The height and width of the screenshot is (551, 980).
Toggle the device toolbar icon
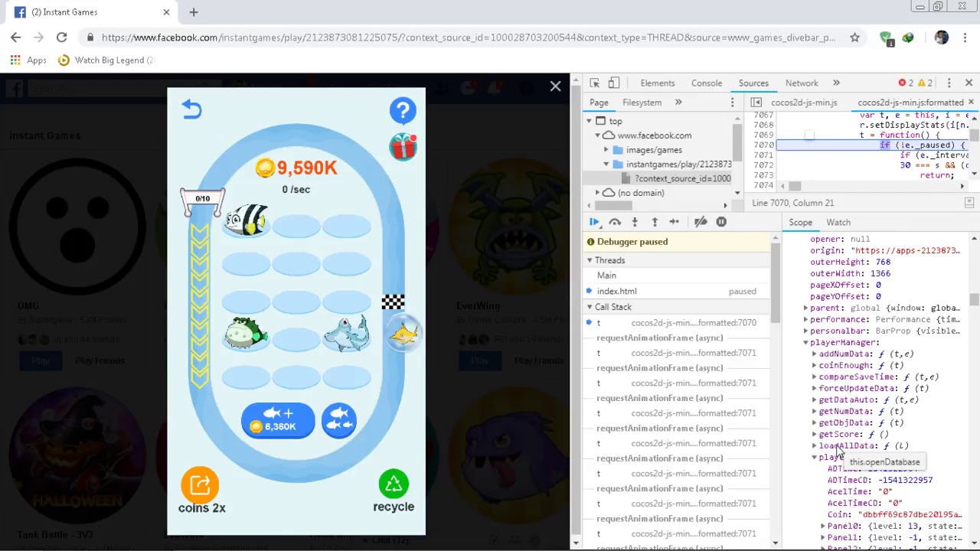pyautogui.click(x=613, y=83)
